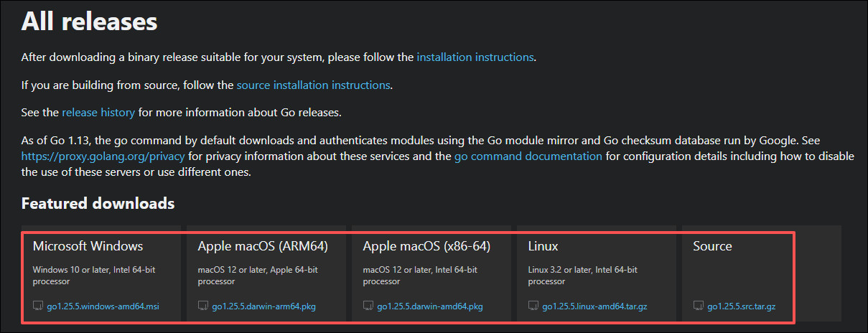
Task: Download go1.25.5.darwin-amd64.pkg file link
Action: click(x=430, y=306)
